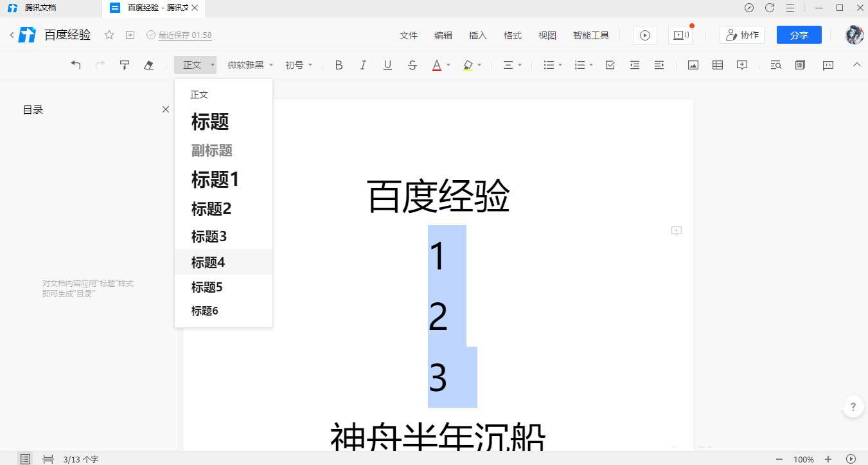Click the user avatar
868x465 pixels.
(854, 35)
